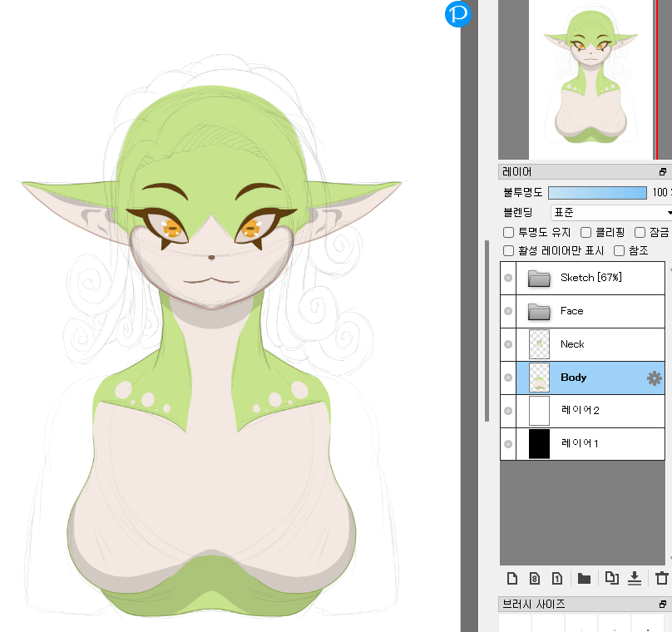The image size is (672, 632).
Task: Undock the 레이어 panel
Action: (663, 172)
